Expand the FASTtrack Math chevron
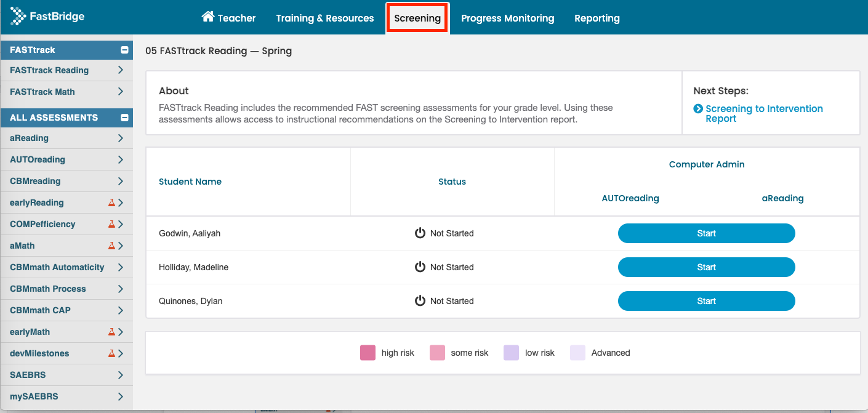This screenshot has height=413, width=868. [x=121, y=92]
